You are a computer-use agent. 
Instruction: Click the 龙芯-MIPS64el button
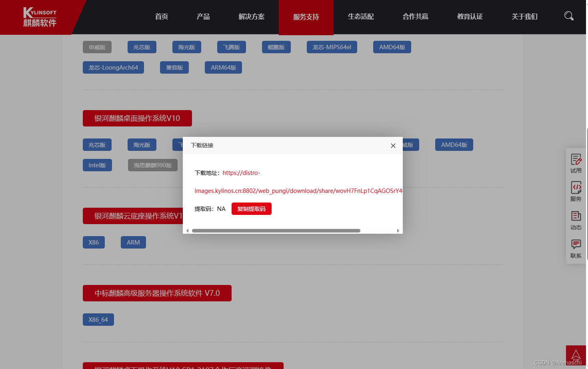pyautogui.click(x=332, y=47)
